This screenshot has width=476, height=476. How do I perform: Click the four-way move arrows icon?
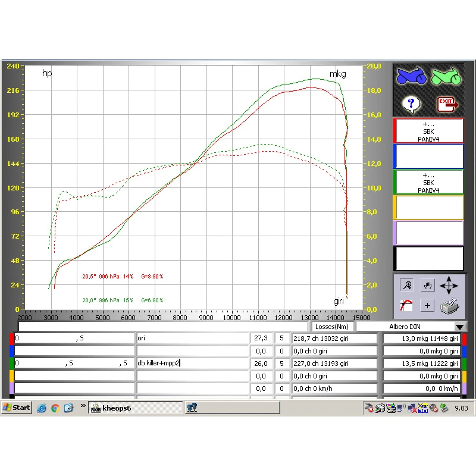[449, 286]
